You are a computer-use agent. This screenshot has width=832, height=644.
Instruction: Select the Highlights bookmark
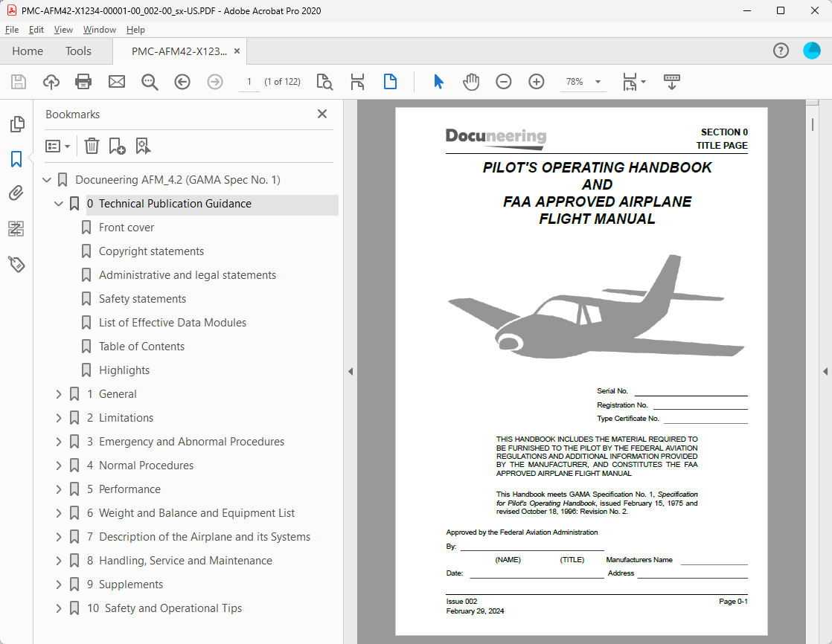pyautogui.click(x=124, y=370)
